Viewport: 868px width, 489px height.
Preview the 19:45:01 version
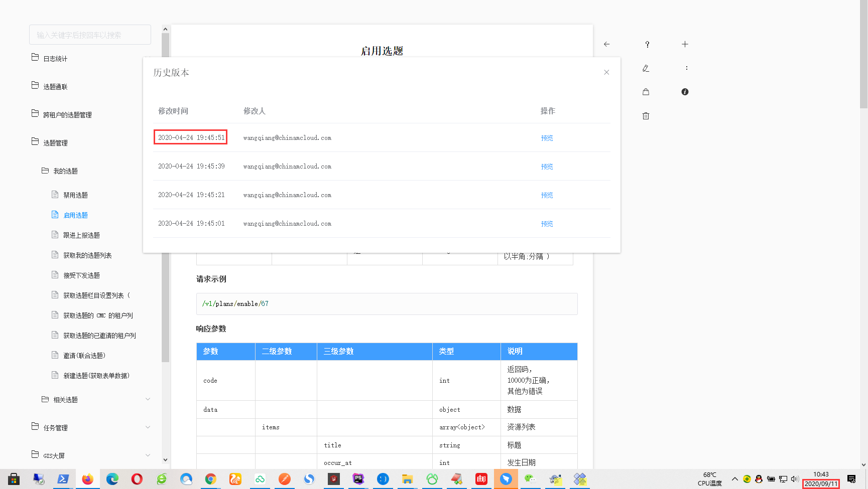547,224
